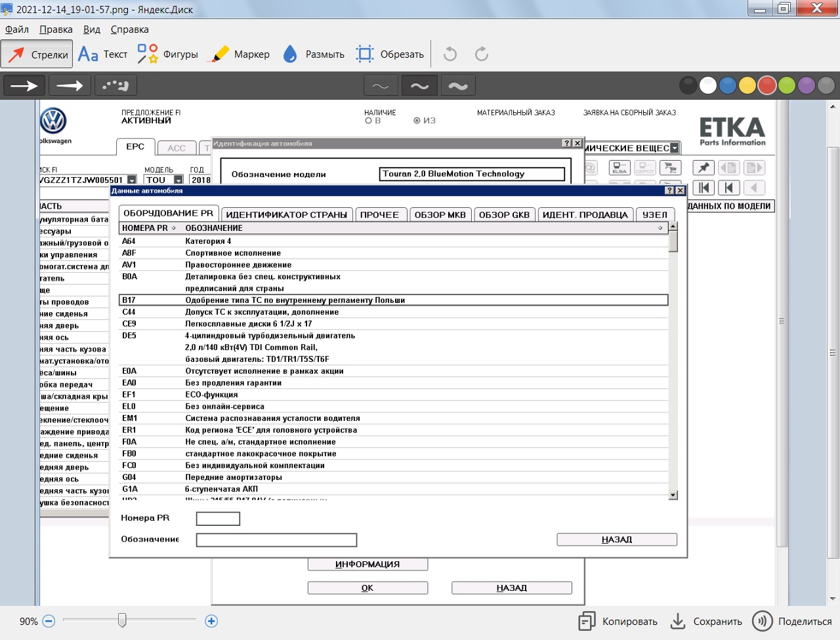Zoom out with the minus icon
840x640 pixels.
(49, 621)
